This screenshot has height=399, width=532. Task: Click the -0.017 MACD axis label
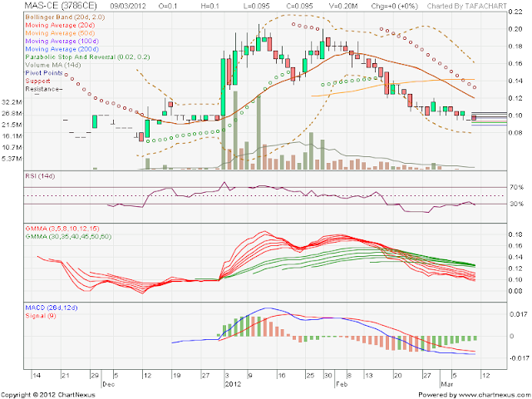[x=519, y=358]
